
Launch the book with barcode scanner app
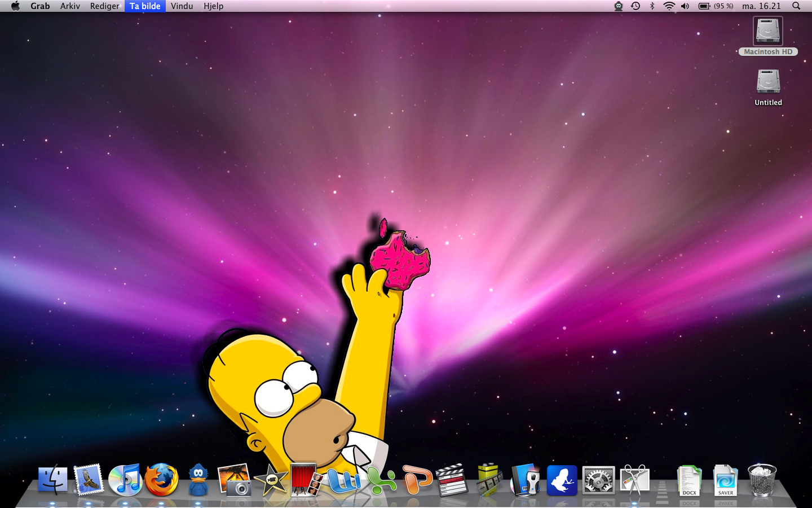(x=526, y=480)
